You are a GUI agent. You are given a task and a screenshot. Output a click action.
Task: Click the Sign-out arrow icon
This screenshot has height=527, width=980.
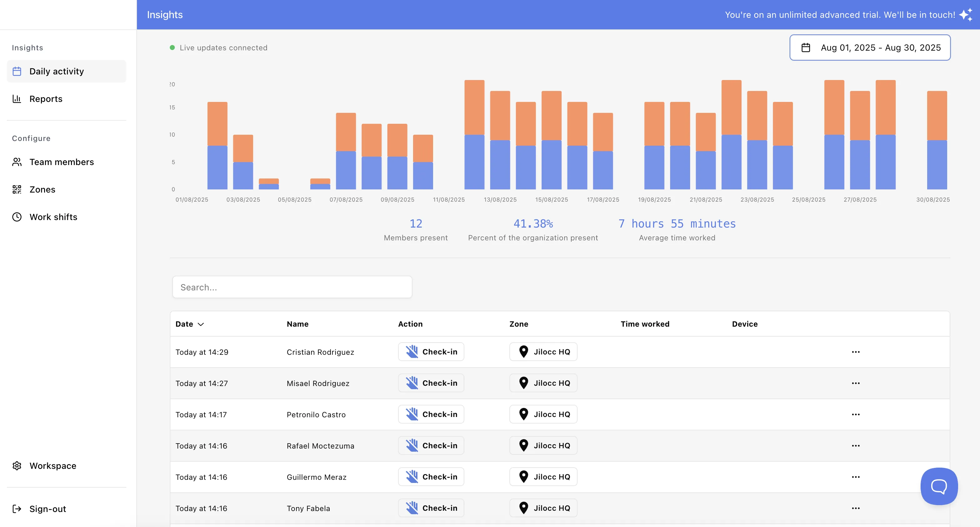point(17,508)
